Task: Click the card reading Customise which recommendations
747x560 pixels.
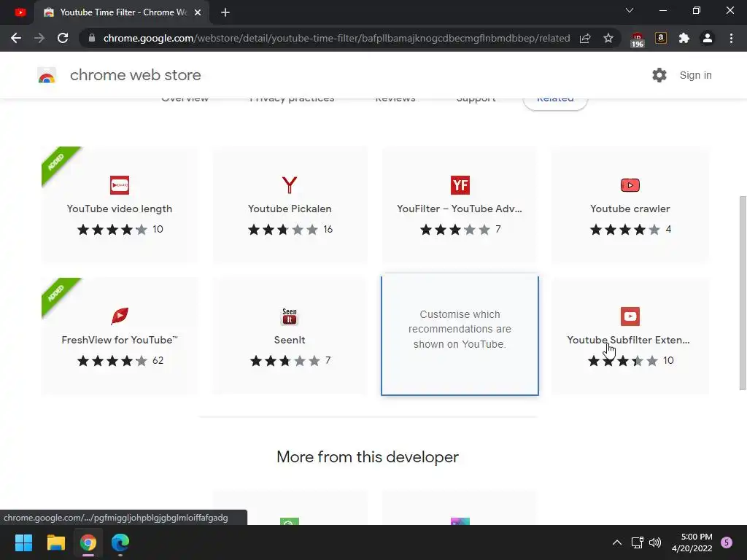Action: coord(460,335)
